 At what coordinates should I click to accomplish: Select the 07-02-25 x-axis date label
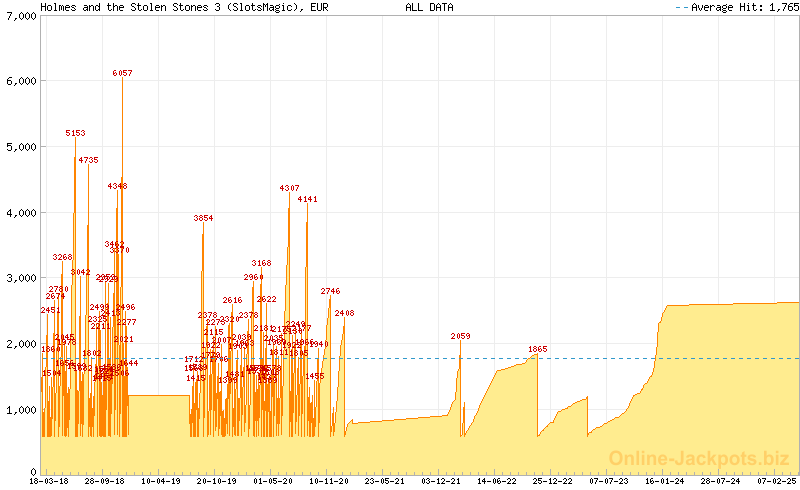[x=776, y=481]
